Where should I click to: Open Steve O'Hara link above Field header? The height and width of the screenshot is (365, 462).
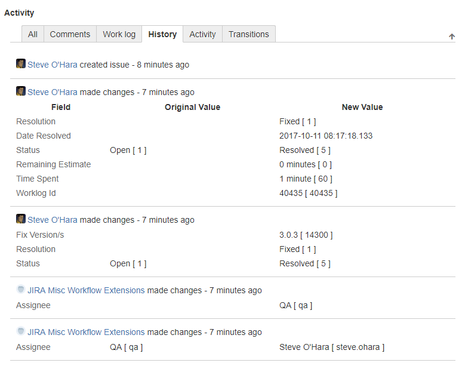click(x=52, y=92)
